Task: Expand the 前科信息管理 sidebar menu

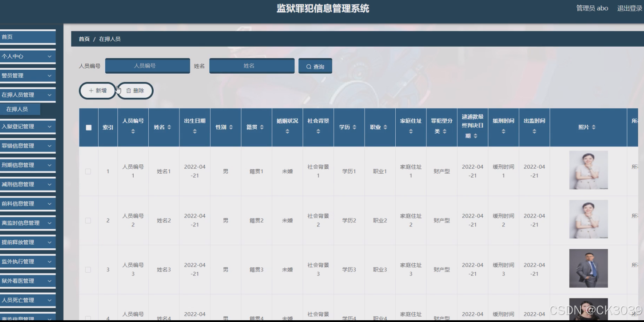Action: [28, 203]
